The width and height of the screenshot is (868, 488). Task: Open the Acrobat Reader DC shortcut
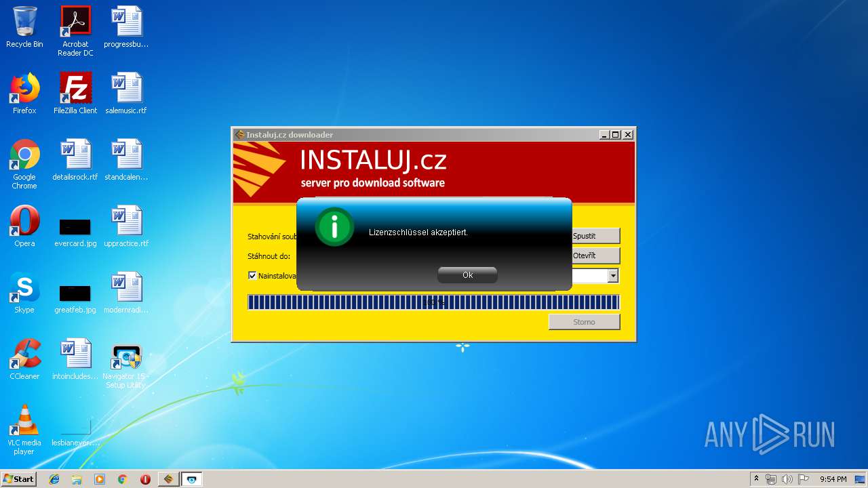[75, 32]
